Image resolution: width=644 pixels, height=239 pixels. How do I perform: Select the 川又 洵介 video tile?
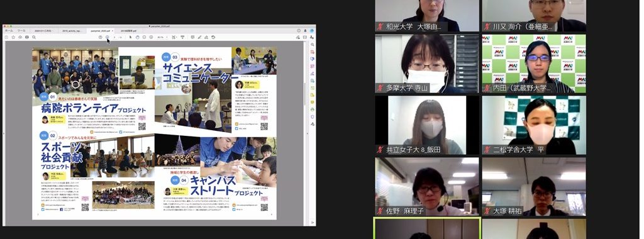[x=534, y=16]
